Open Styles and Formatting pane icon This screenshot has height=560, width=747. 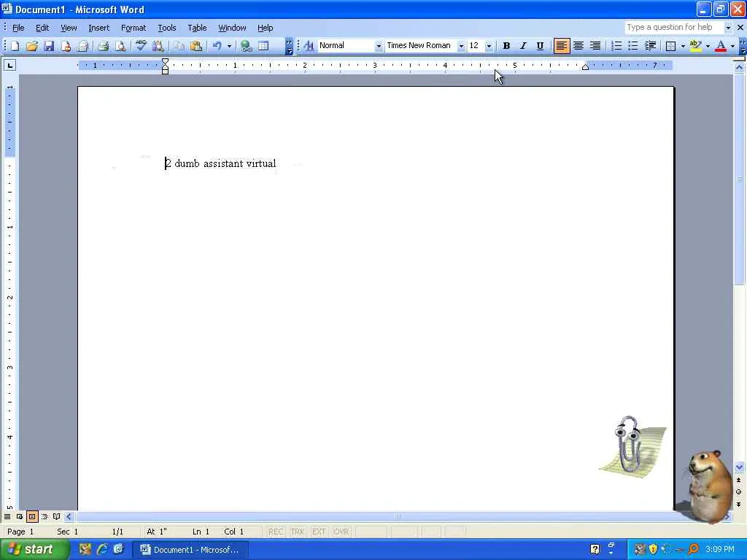(x=309, y=46)
